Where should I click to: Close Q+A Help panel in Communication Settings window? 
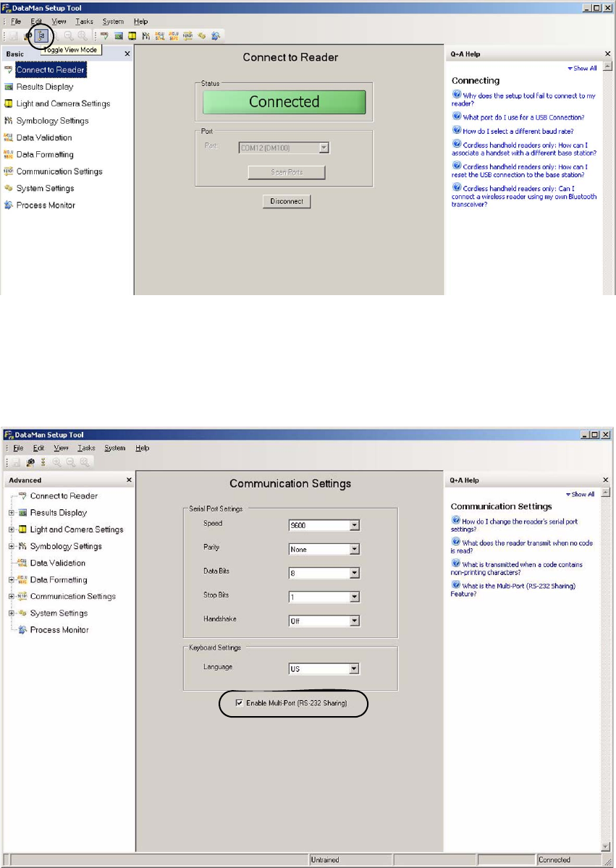tap(607, 480)
